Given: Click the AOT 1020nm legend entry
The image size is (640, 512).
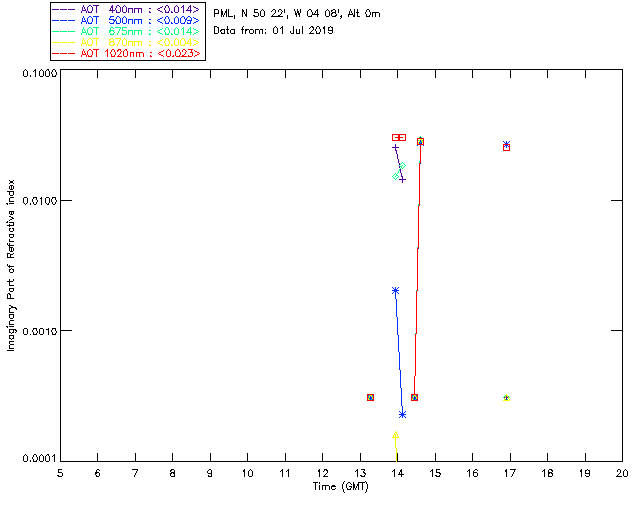Looking at the screenshot, I should tap(126, 53).
